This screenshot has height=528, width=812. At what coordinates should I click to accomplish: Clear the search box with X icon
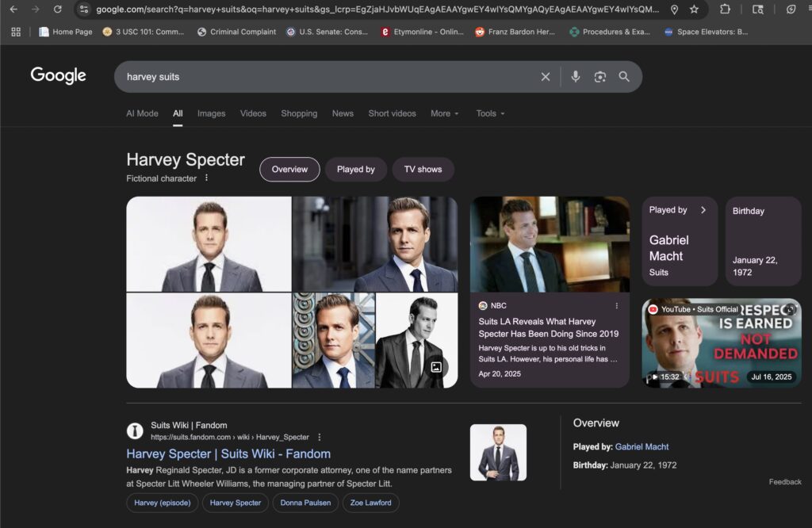pyautogui.click(x=546, y=77)
